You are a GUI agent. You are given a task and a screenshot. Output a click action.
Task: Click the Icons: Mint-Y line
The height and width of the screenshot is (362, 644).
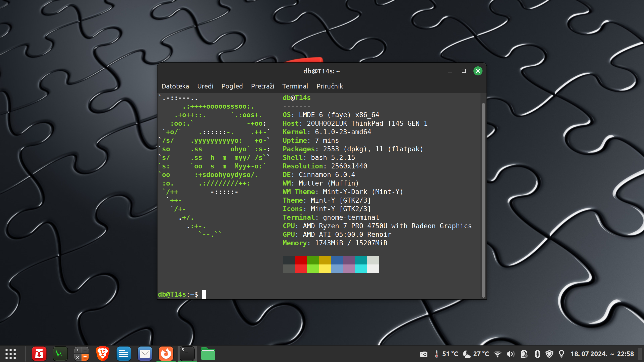click(327, 209)
